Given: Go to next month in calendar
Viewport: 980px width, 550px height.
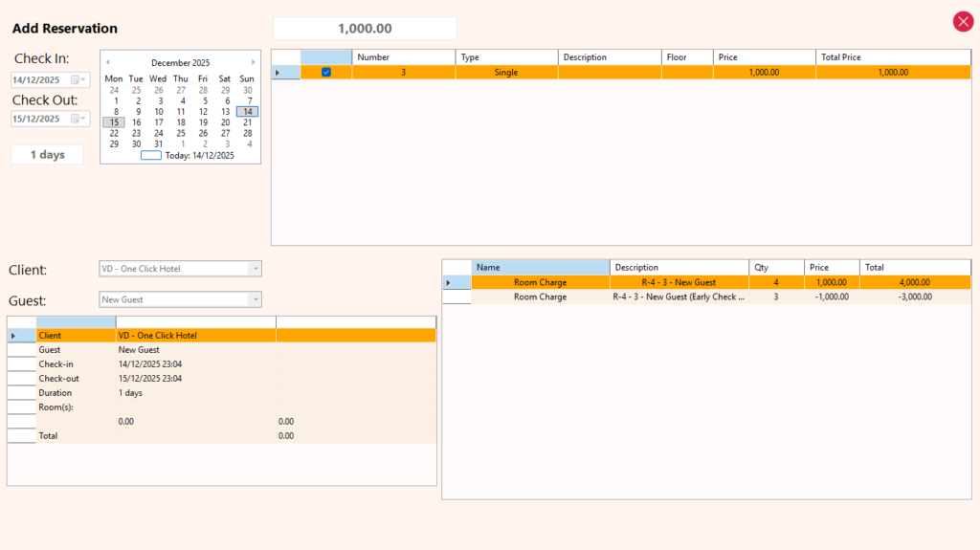Looking at the screenshot, I should tap(253, 62).
